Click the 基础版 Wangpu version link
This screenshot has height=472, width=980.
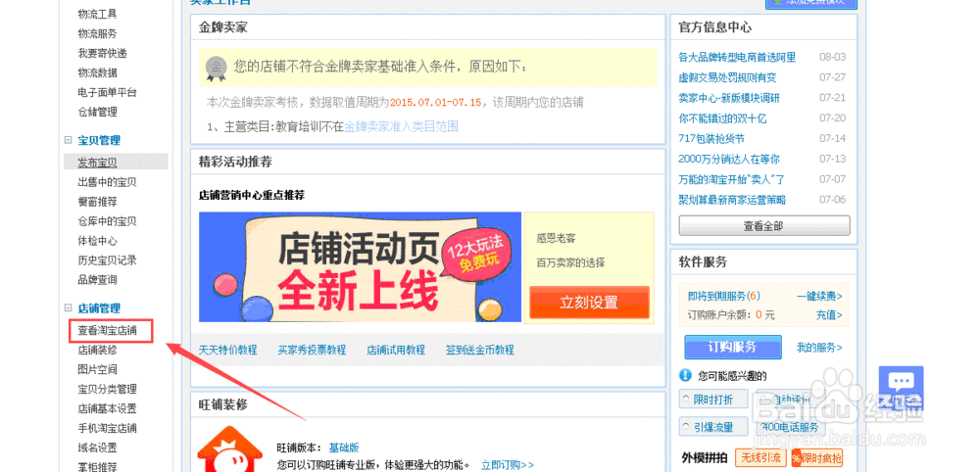pyautogui.click(x=344, y=448)
